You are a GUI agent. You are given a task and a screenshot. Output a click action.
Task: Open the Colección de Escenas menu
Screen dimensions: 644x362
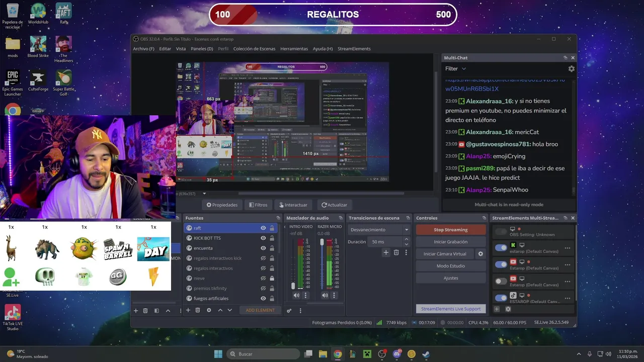(254, 49)
